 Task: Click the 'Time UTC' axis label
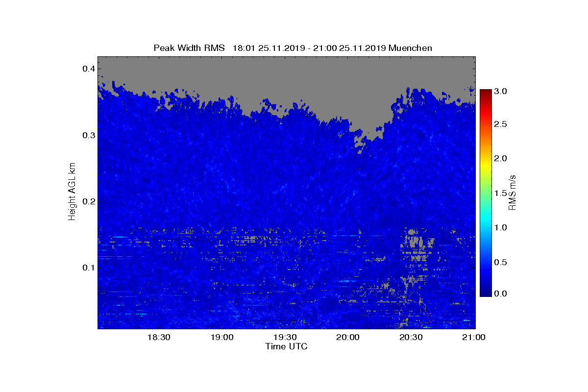[286, 346]
